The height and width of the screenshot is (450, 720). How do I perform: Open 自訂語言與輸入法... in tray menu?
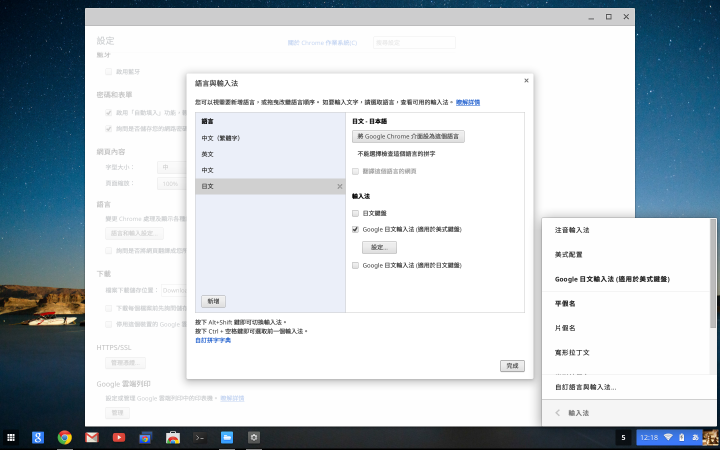point(629,387)
